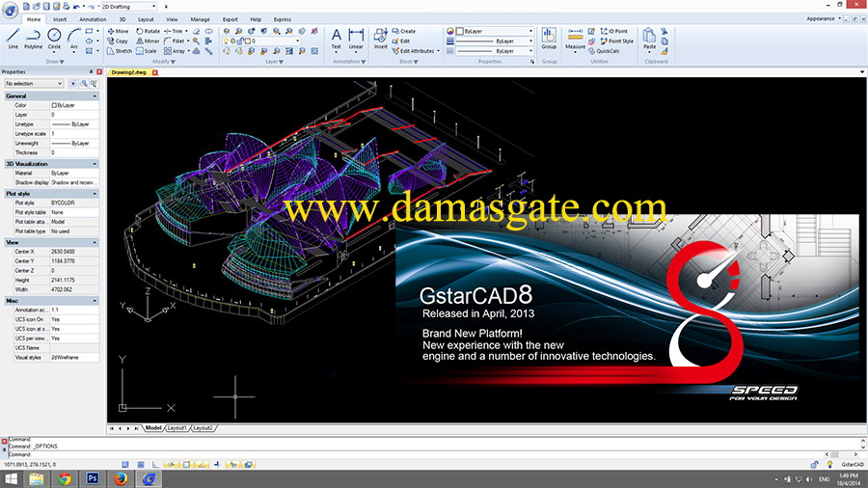
Task: Click the Insert block tool
Action: (x=380, y=39)
